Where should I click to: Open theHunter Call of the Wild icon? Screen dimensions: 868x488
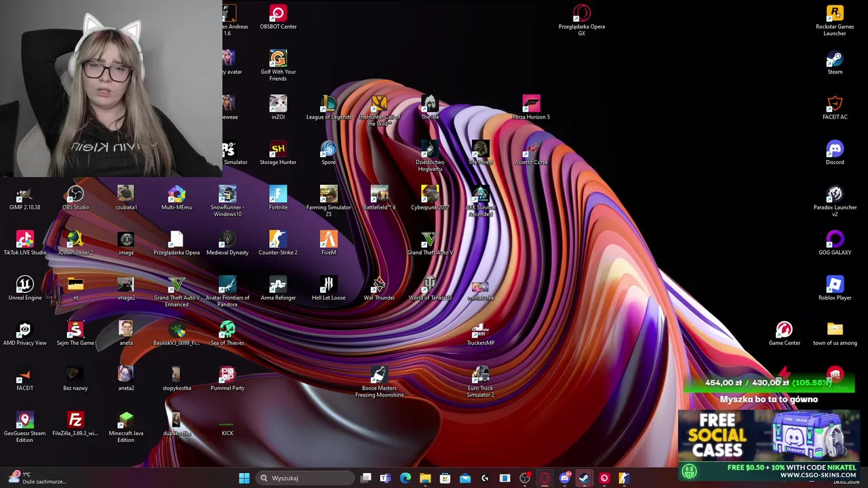379,111
